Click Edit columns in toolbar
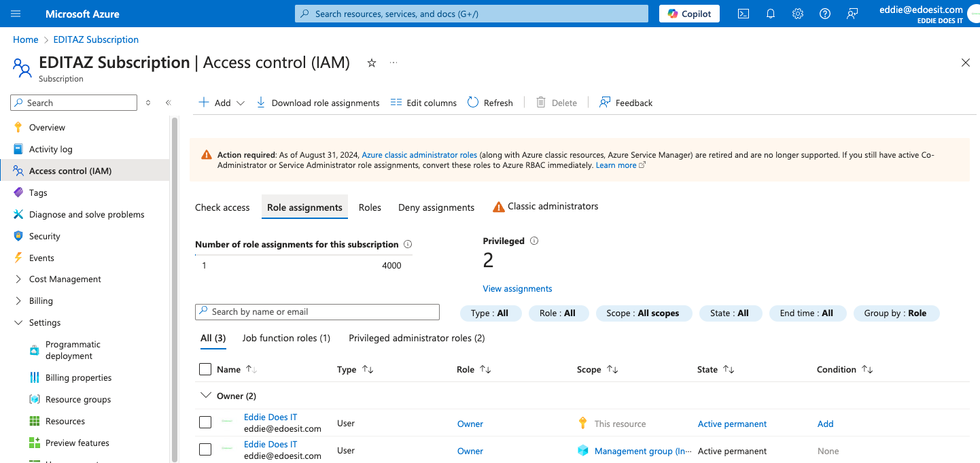 pos(424,103)
